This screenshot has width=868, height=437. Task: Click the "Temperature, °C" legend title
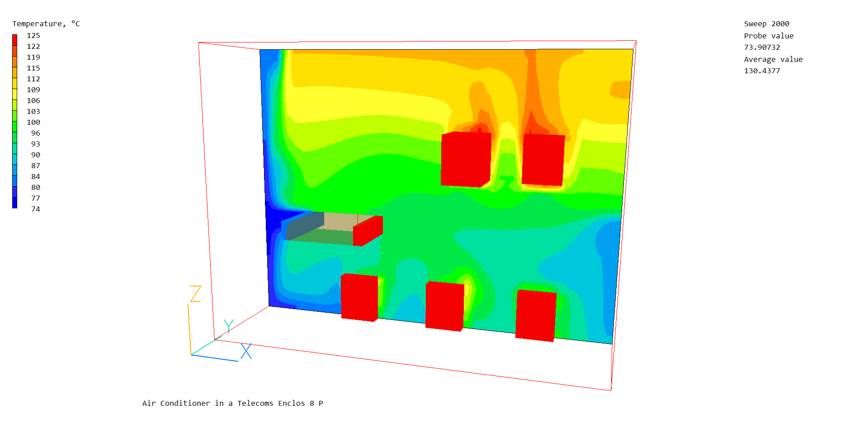46,24
